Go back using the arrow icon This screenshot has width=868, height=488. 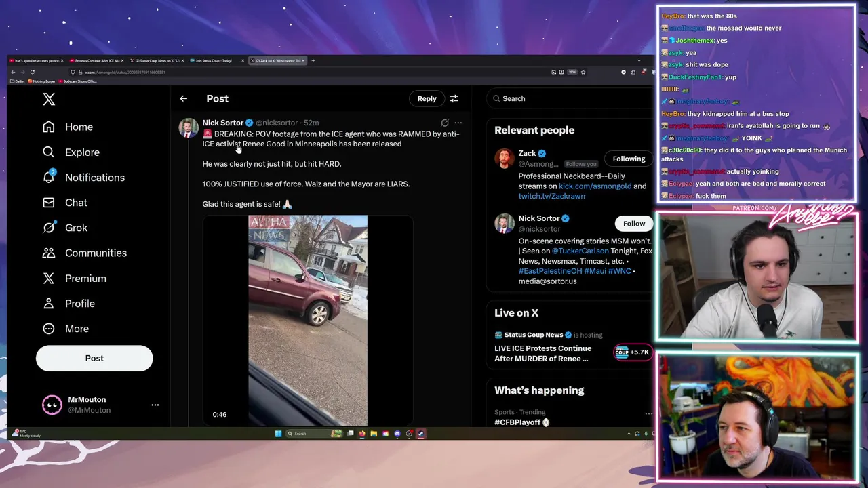point(183,98)
